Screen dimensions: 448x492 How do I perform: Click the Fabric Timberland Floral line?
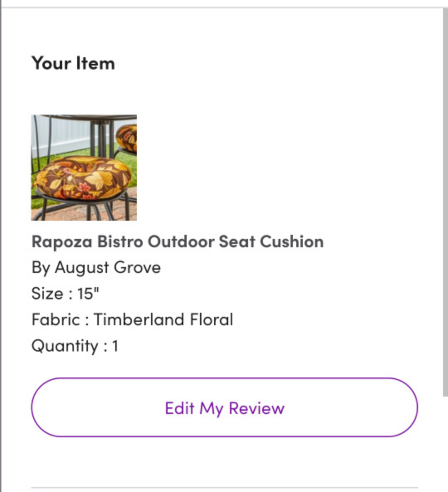point(132,320)
